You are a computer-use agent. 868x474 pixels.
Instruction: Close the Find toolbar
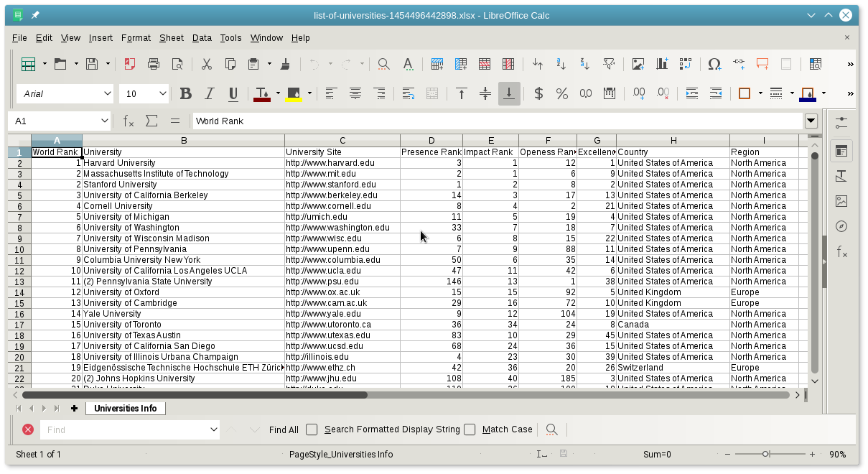(28, 429)
